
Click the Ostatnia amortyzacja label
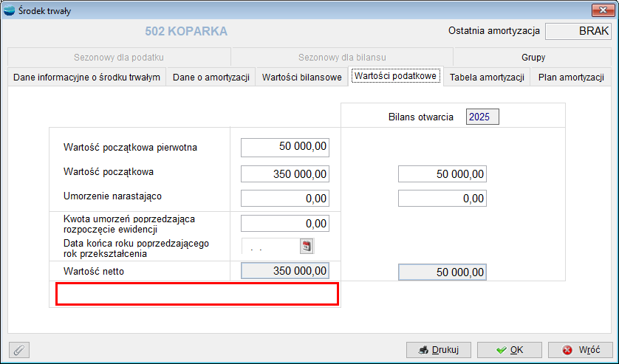(494, 31)
